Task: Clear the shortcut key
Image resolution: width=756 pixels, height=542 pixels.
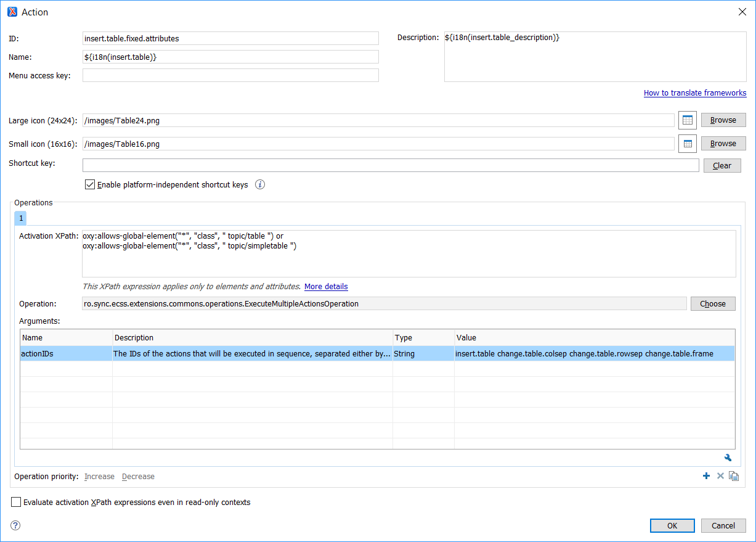Action: click(x=721, y=165)
